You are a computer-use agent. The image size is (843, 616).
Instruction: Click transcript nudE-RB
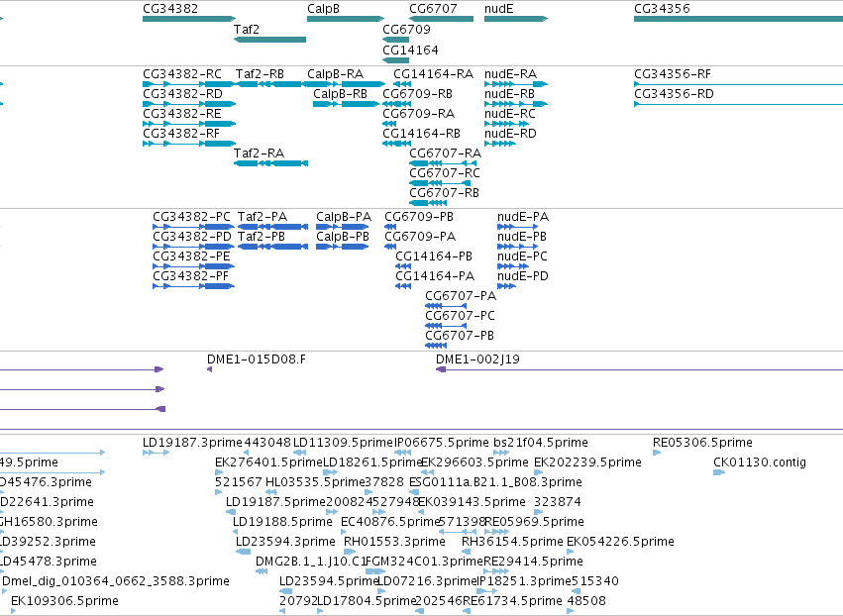pos(510,94)
